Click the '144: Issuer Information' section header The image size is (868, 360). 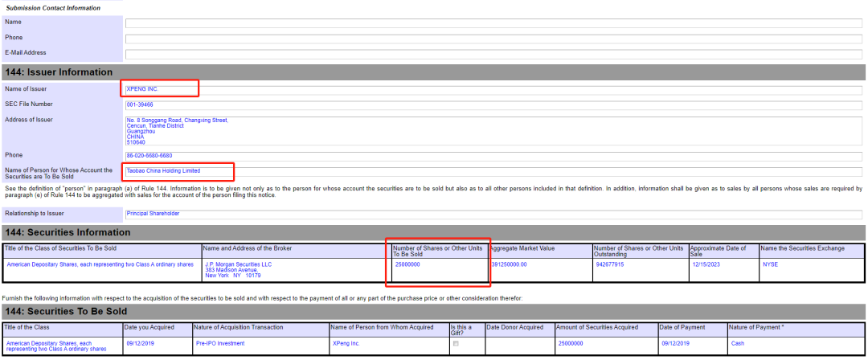click(x=433, y=72)
